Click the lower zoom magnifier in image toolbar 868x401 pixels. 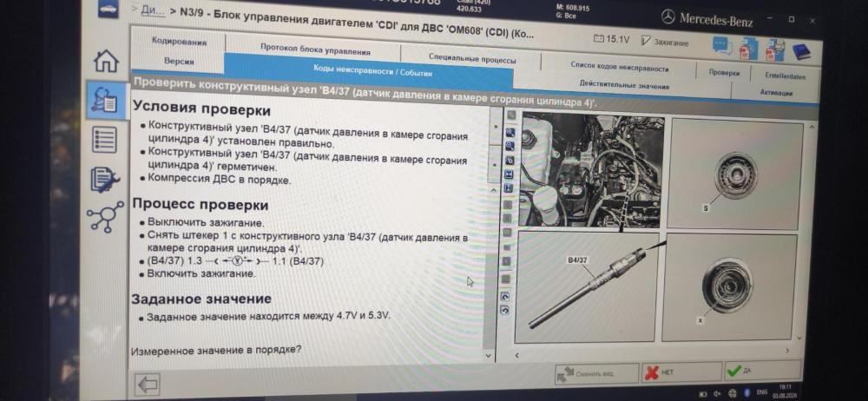pyautogui.click(x=510, y=146)
